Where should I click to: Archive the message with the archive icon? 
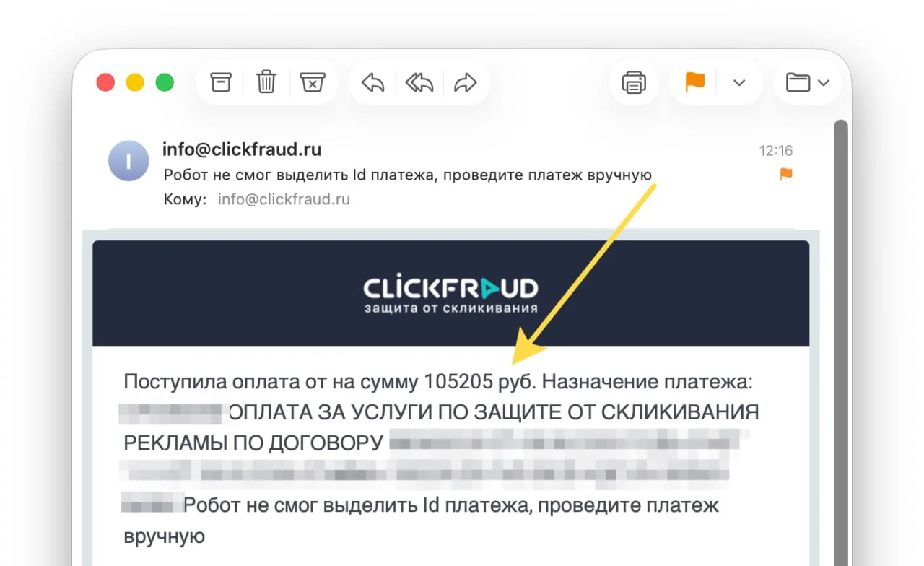click(221, 82)
